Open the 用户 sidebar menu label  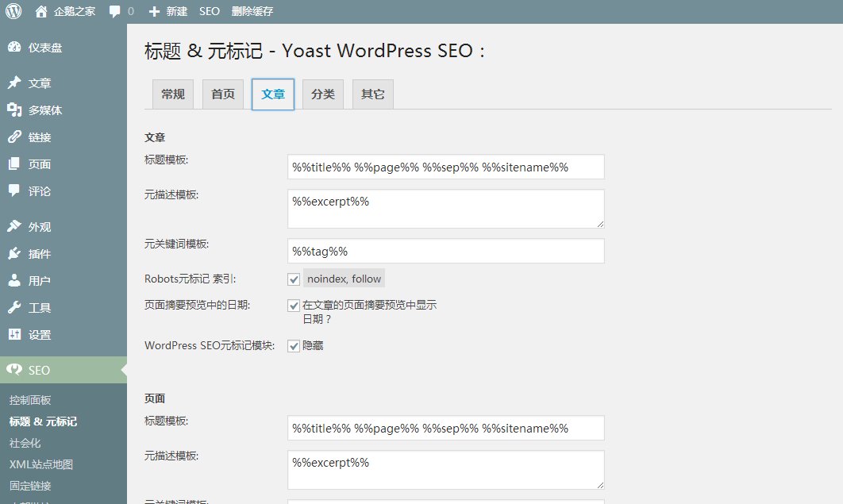40,280
